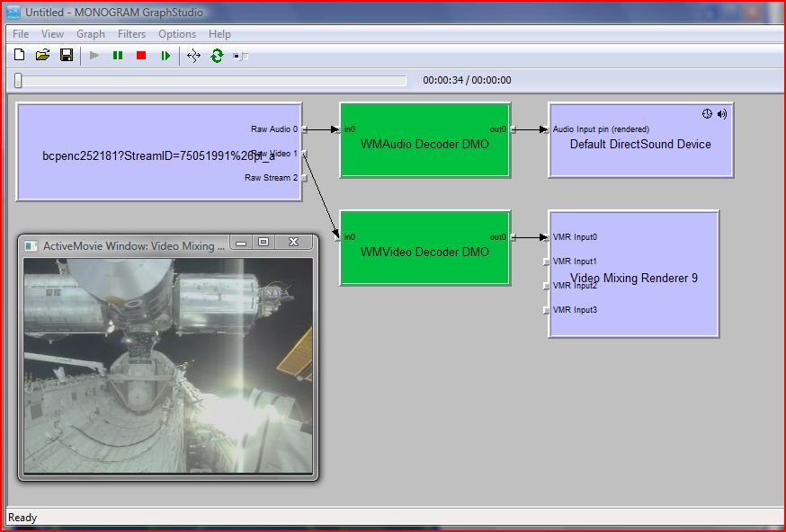Click the seek bar slider handle
The width and height of the screenshot is (786, 532).
(18, 81)
